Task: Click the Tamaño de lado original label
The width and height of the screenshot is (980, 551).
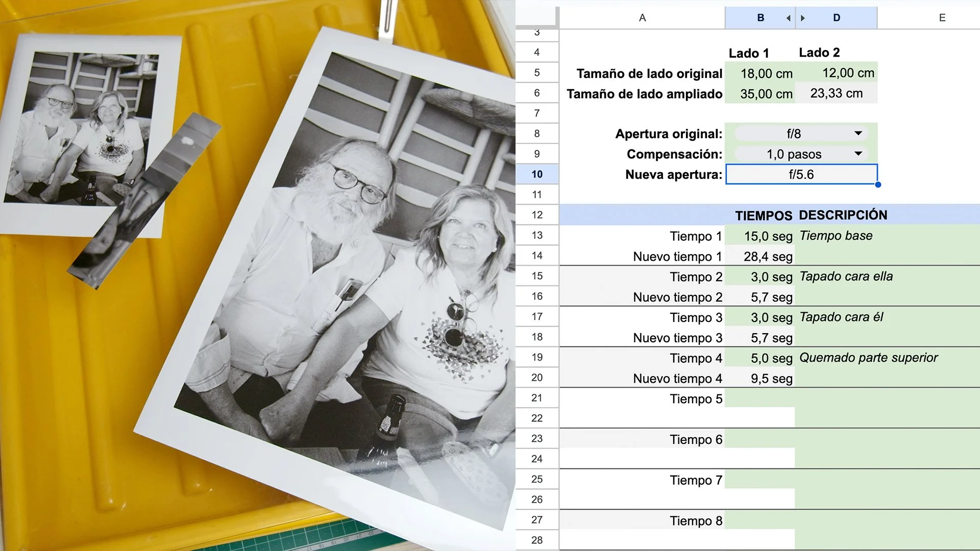Action: tap(649, 73)
